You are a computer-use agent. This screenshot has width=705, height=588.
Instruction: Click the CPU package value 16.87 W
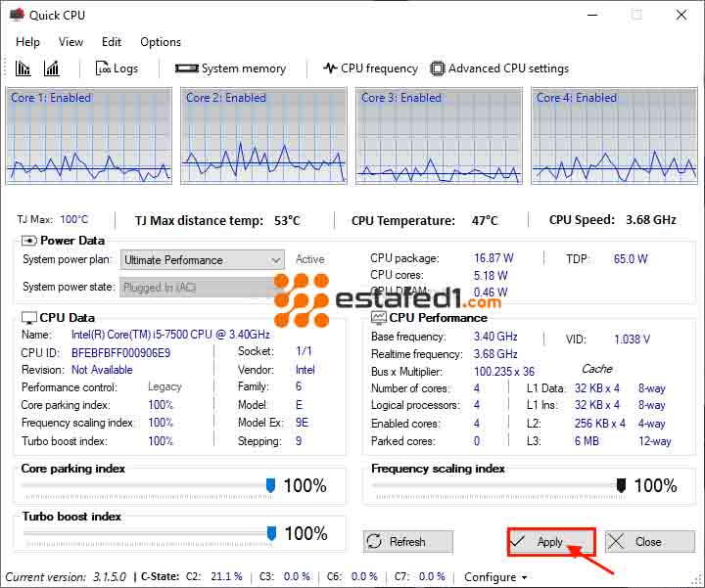tap(493, 258)
